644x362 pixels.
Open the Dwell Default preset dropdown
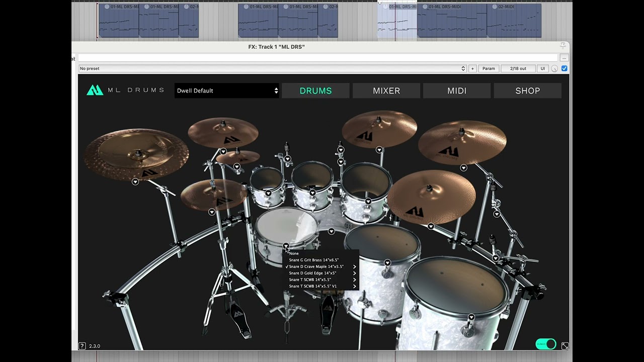227,90
